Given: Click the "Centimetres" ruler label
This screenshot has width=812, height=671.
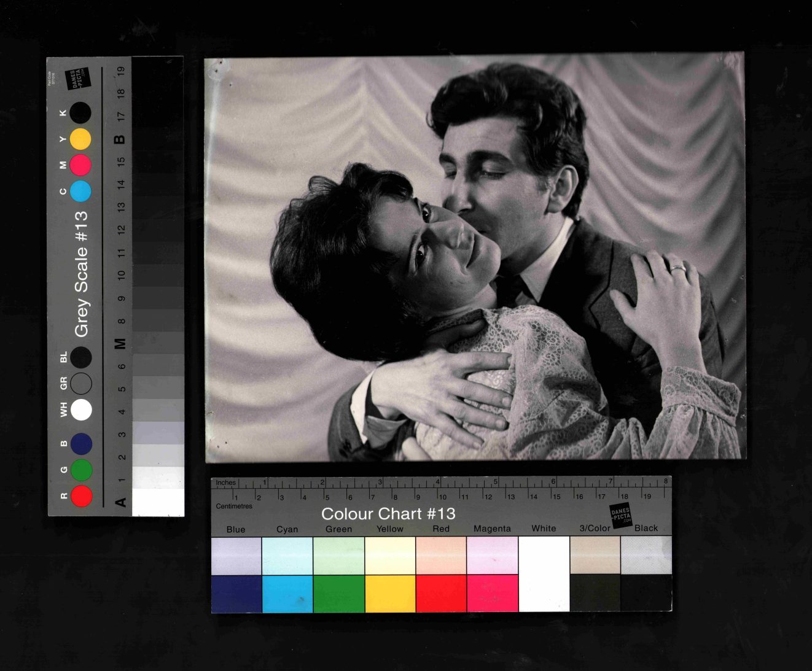Looking at the screenshot, I should [234, 506].
